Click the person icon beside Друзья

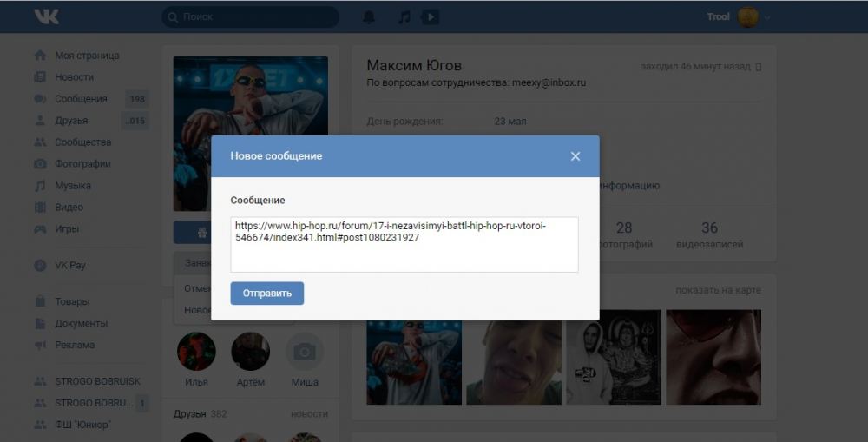coord(40,120)
